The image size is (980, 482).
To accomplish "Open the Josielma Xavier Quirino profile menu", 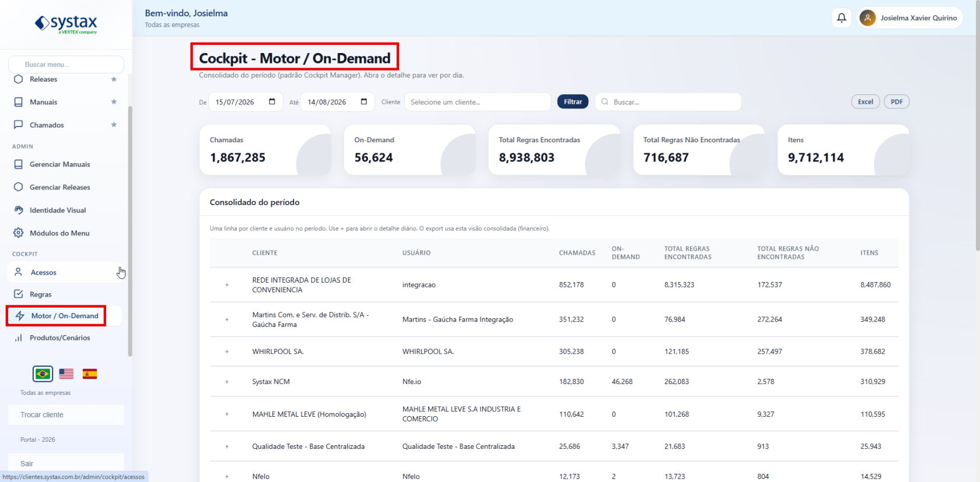I will (910, 18).
